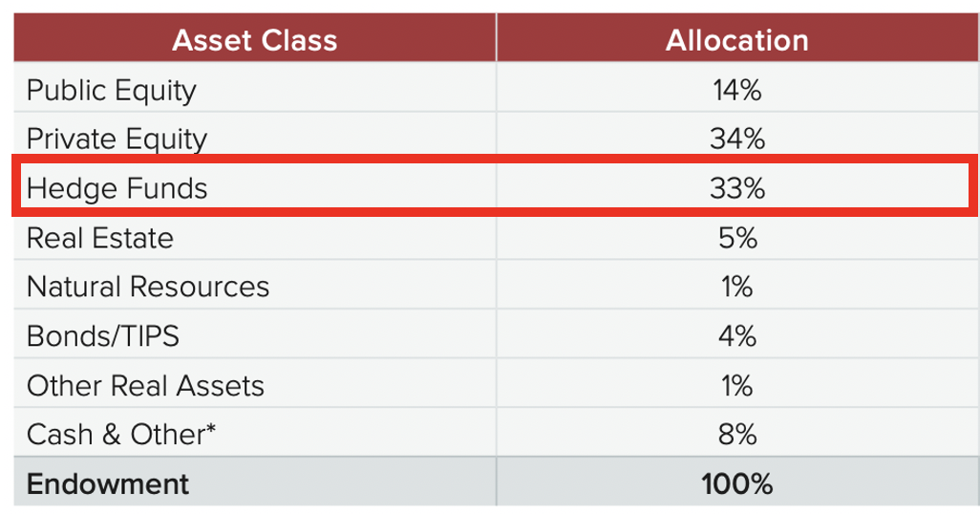Click the 14% allocation value
The image size is (980, 514).
[736, 91]
